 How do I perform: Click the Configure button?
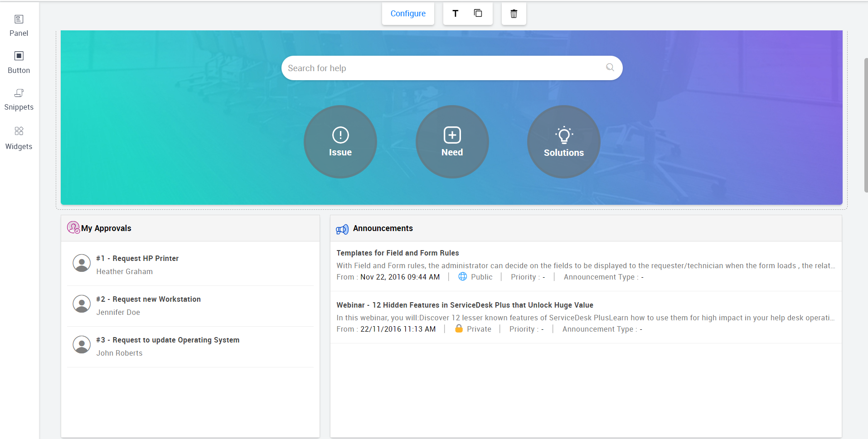408,14
